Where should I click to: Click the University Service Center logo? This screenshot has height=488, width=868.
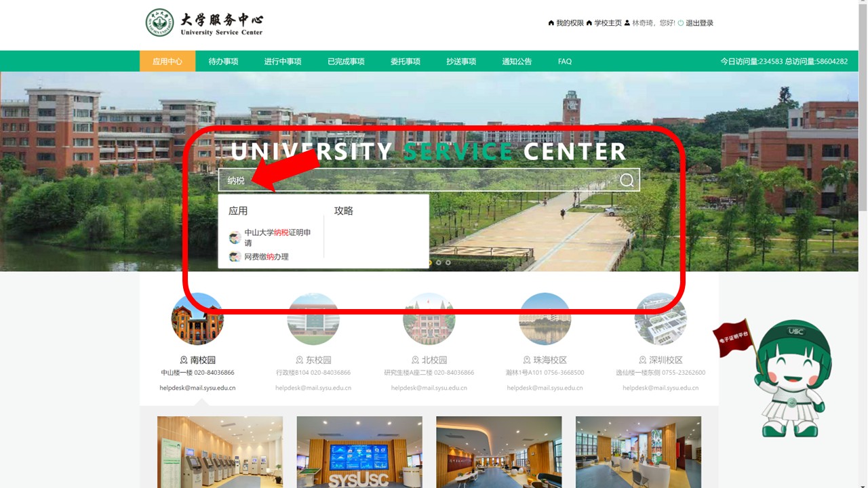(x=204, y=22)
